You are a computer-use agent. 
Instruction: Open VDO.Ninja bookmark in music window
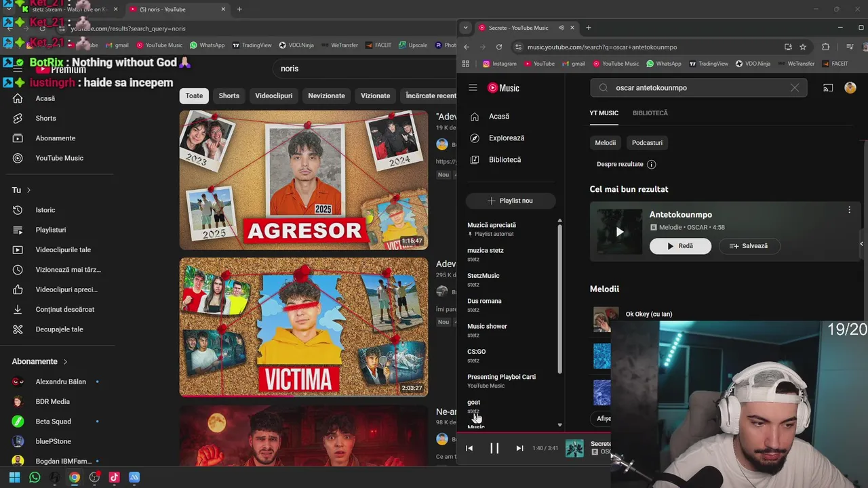(x=753, y=64)
